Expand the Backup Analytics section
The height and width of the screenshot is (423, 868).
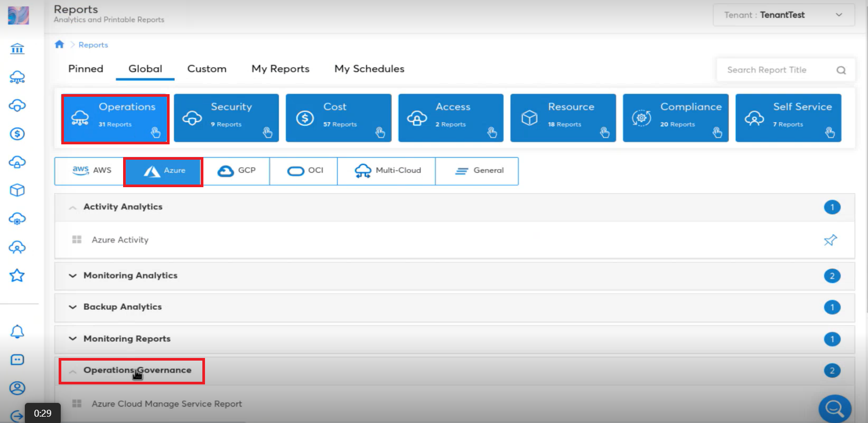pyautogui.click(x=72, y=307)
